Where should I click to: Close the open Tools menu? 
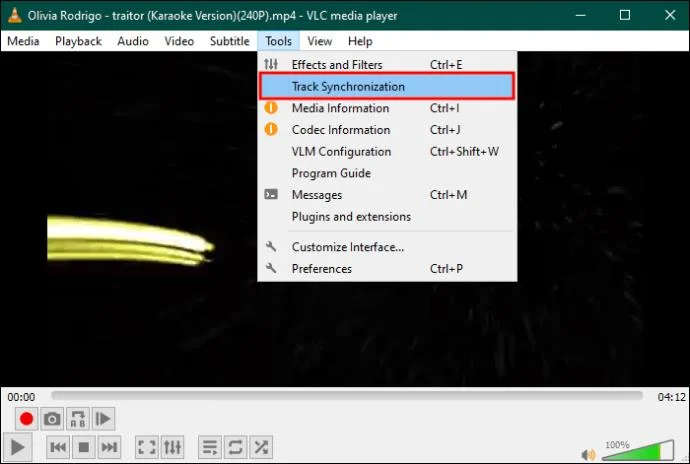click(x=279, y=41)
